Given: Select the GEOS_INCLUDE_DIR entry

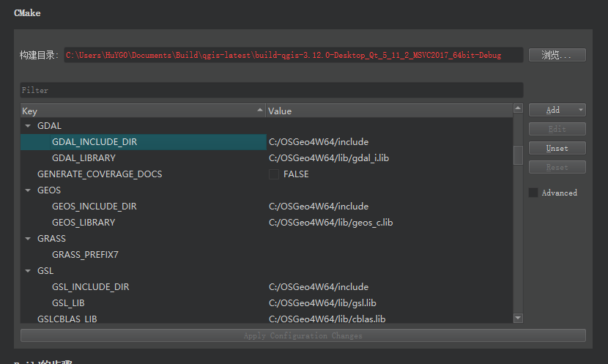Looking at the screenshot, I should tap(94, 207).
